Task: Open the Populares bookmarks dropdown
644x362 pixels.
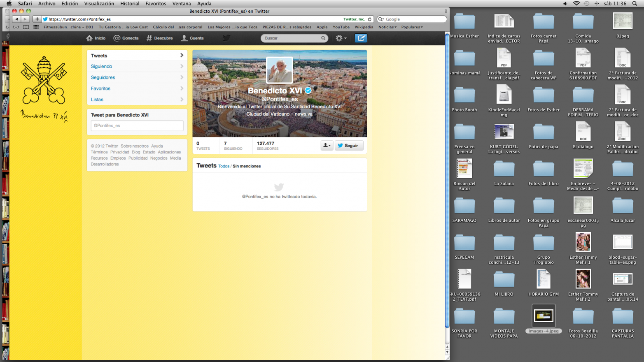Action: pyautogui.click(x=412, y=27)
